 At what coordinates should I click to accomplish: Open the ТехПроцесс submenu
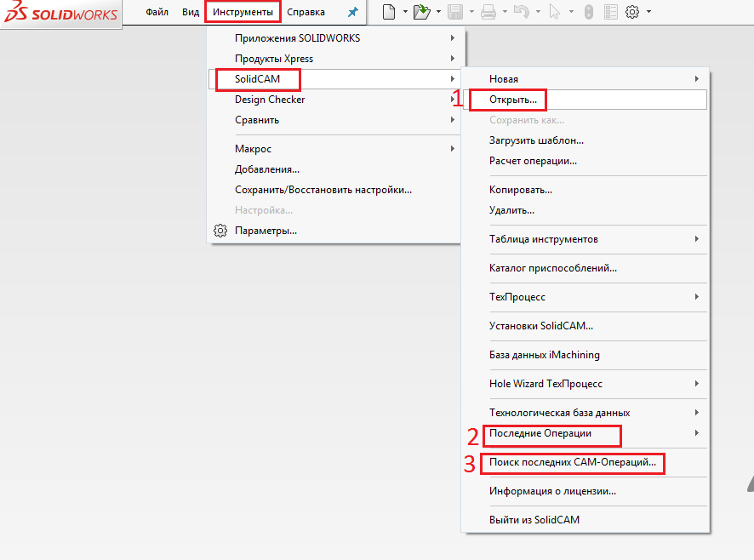click(585, 297)
